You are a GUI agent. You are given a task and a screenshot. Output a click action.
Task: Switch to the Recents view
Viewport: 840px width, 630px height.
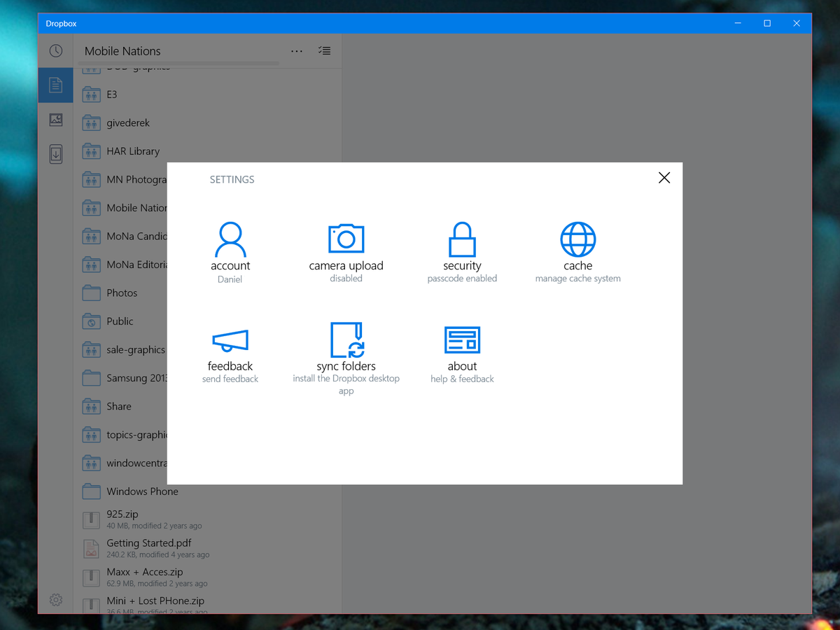[55, 50]
